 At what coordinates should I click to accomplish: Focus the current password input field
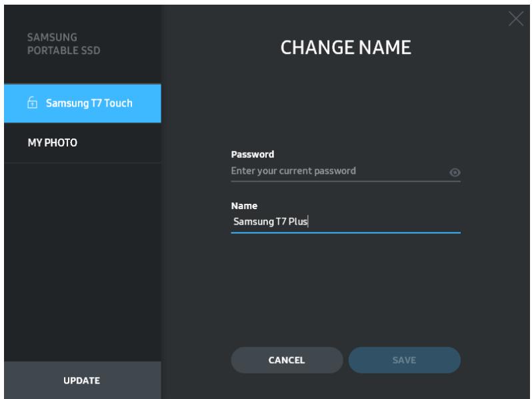coord(337,171)
